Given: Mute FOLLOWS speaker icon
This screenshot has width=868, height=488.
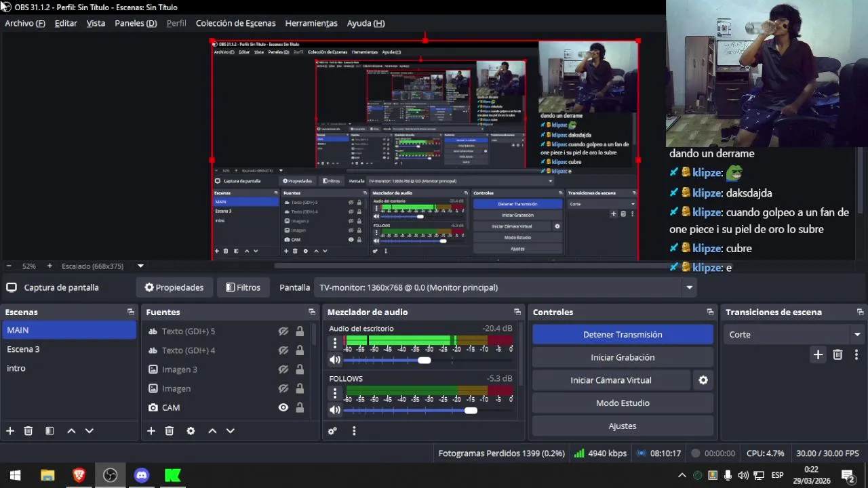Looking at the screenshot, I should click(x=334, y=410).
